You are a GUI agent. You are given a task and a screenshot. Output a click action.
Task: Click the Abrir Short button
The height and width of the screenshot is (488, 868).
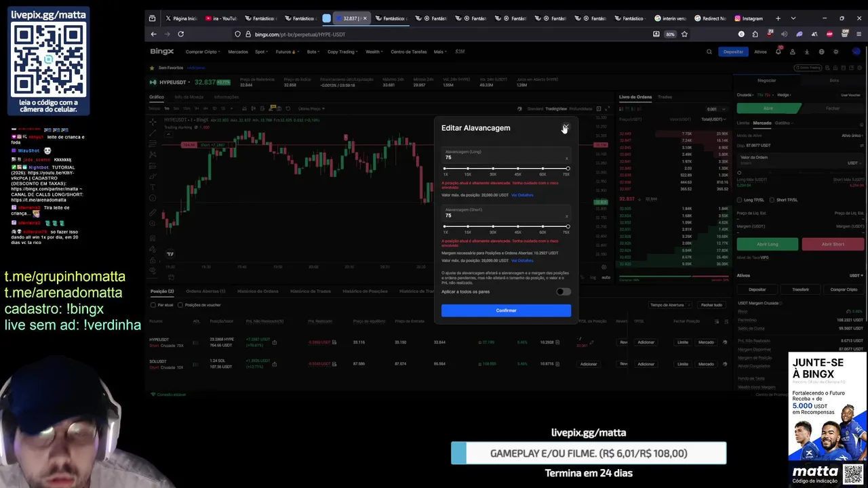833,244
